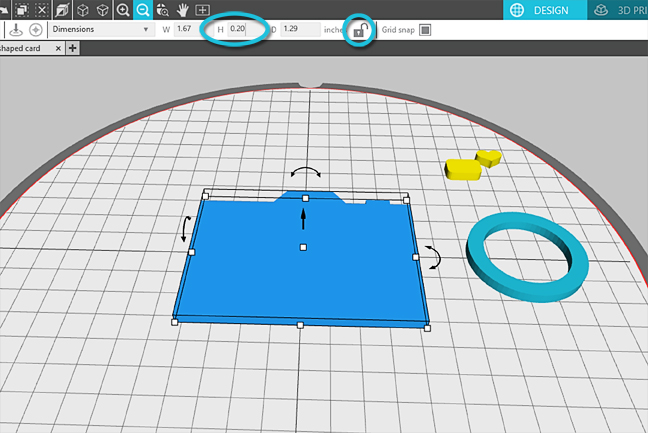Image resolution: width=648 pixels, height=433 pixels.
Task: Select the yellow rounded rectangle object
Action: tap(463, 169)
